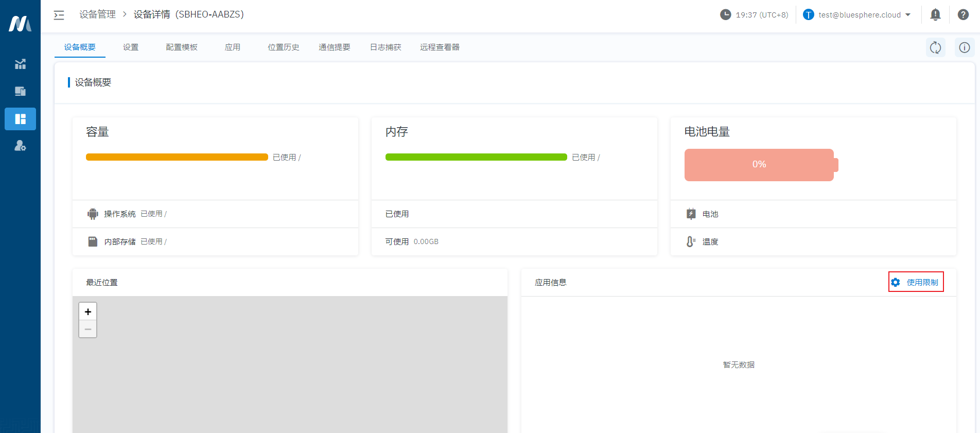Screen dimensions: 980x433
Task: Select the 远程查看器 tab
Action: coord(440,47)
